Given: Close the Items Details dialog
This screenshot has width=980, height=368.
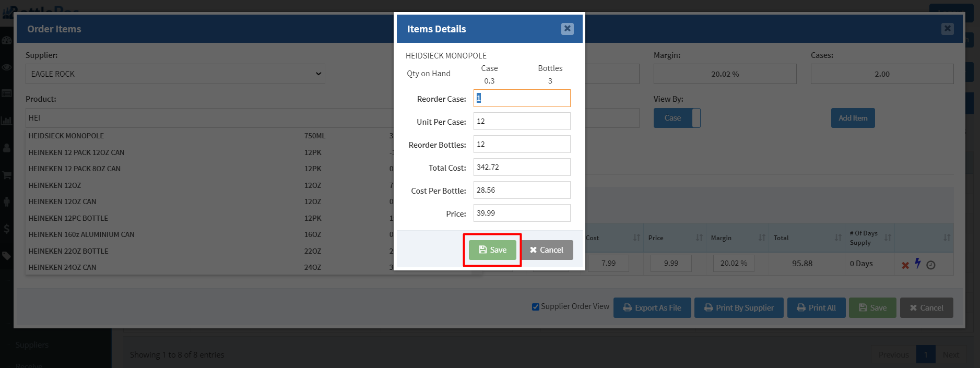Looking at the screenshot, I should pyautogui.click(x=567, y=29).
